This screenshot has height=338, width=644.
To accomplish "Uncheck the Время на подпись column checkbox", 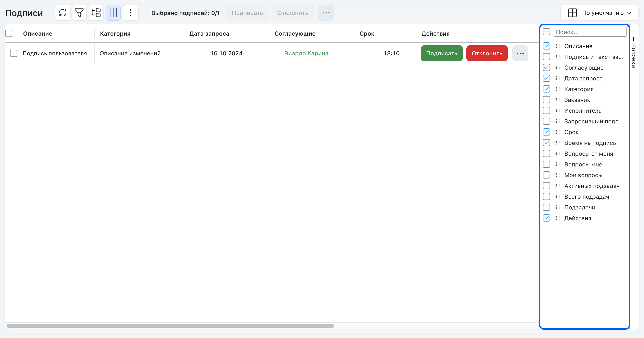I will (x=546, y=143).
